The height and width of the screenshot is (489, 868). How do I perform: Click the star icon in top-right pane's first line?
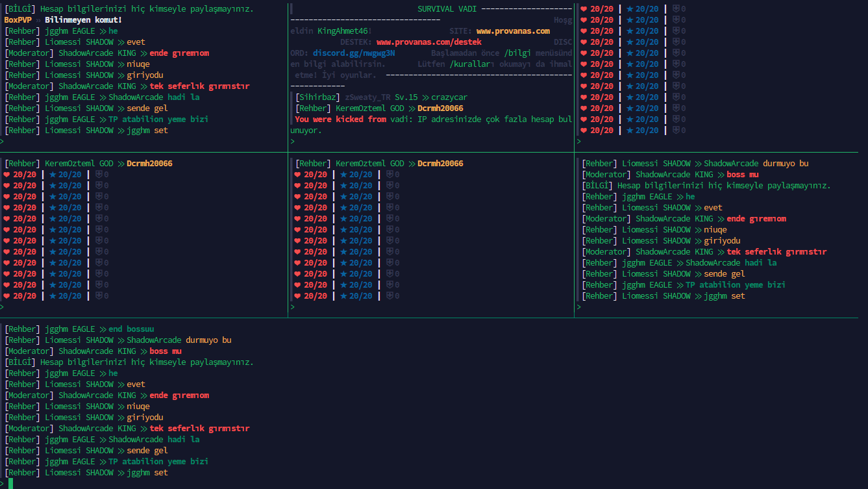click(x=629, y=9)
